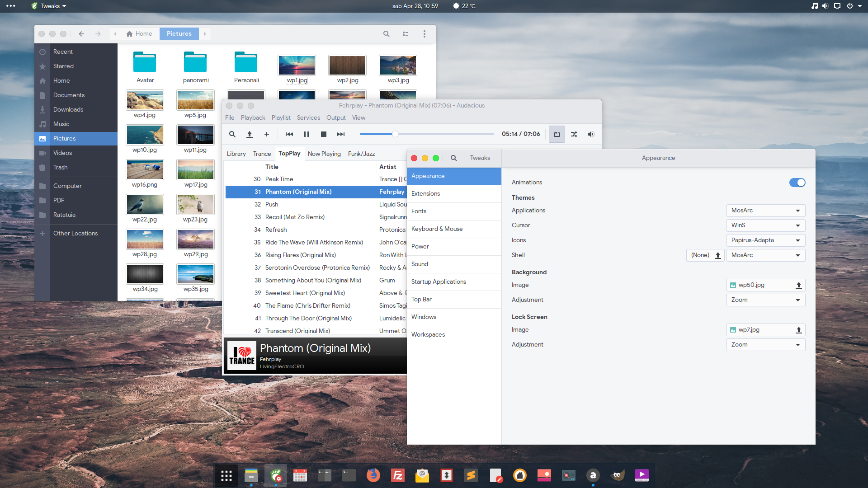Switch to the Funk/Jazz playlist tab
The image size is (868, 488).
[x=361, y=154]
